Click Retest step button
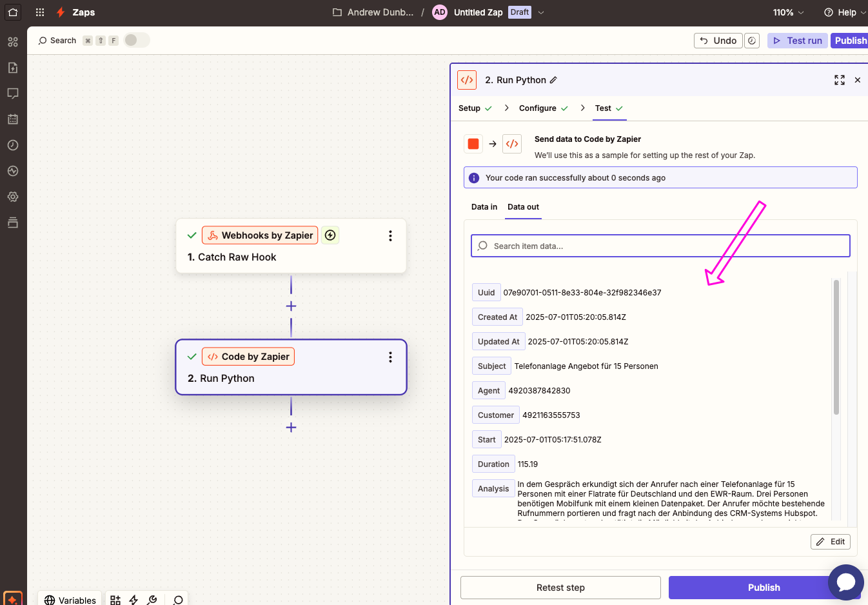This screenshot has height=605, width=868. coord(560,588)
